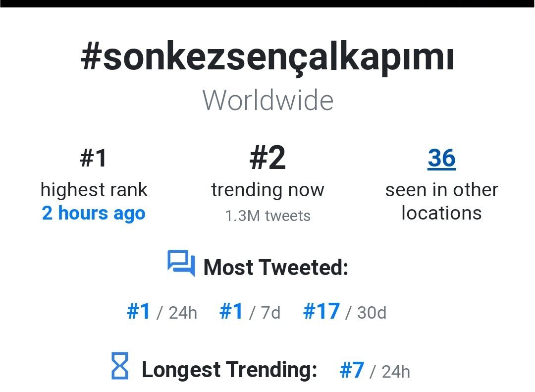This screenshot has height=392, width=535.
Task: Click the #7 longest trending 24h rank
Action: click(x=352, y=370)
